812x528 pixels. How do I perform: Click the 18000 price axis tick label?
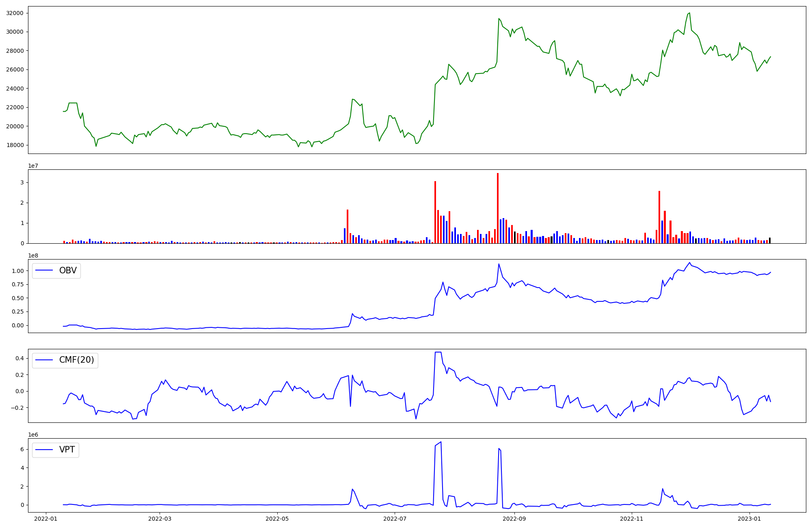pos(15,145)
